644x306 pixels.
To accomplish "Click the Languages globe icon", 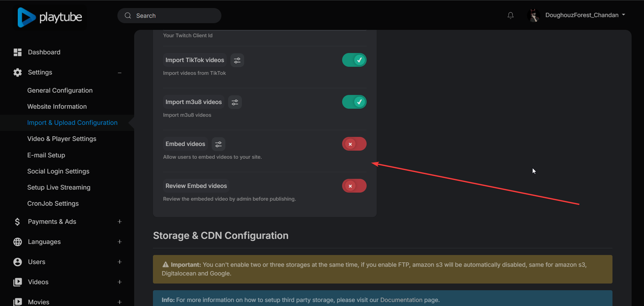I will pyautogui.click(x=17, y=242).
